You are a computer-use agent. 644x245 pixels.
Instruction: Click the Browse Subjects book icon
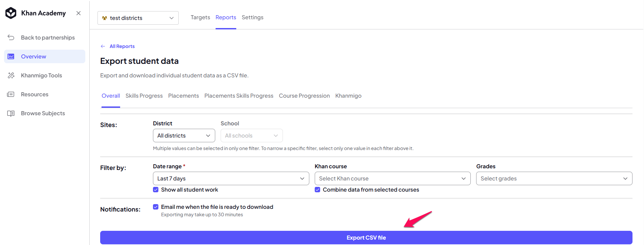(x=11, y=113)
